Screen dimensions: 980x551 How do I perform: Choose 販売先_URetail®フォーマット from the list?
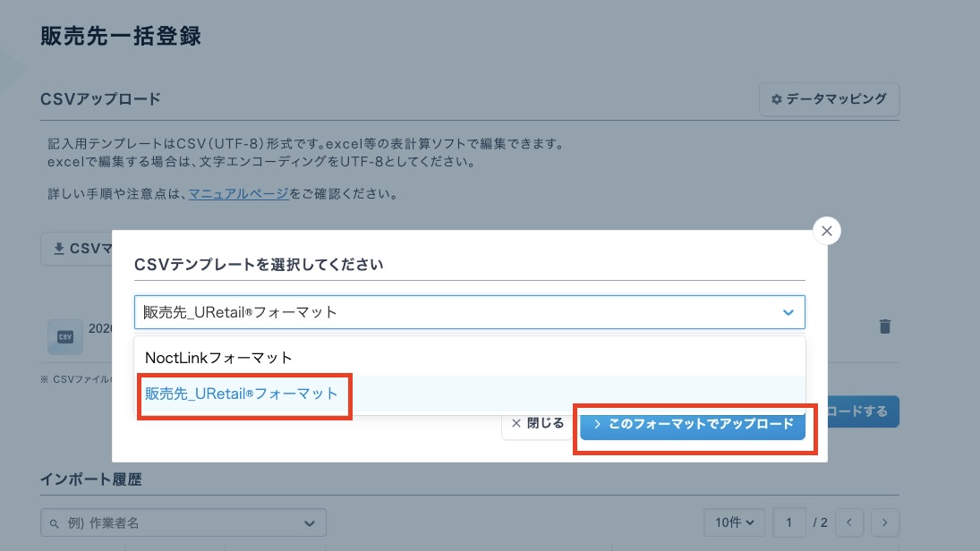(242, 394)
